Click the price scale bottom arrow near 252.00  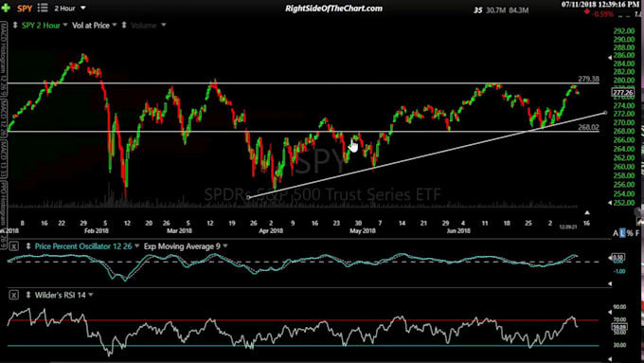(610, 203)
